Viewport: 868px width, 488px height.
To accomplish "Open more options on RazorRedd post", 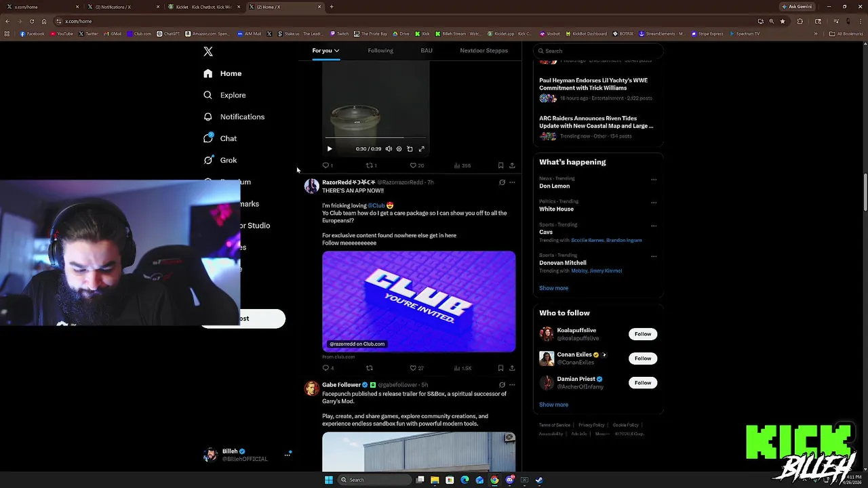I will (x=512, y=182).
